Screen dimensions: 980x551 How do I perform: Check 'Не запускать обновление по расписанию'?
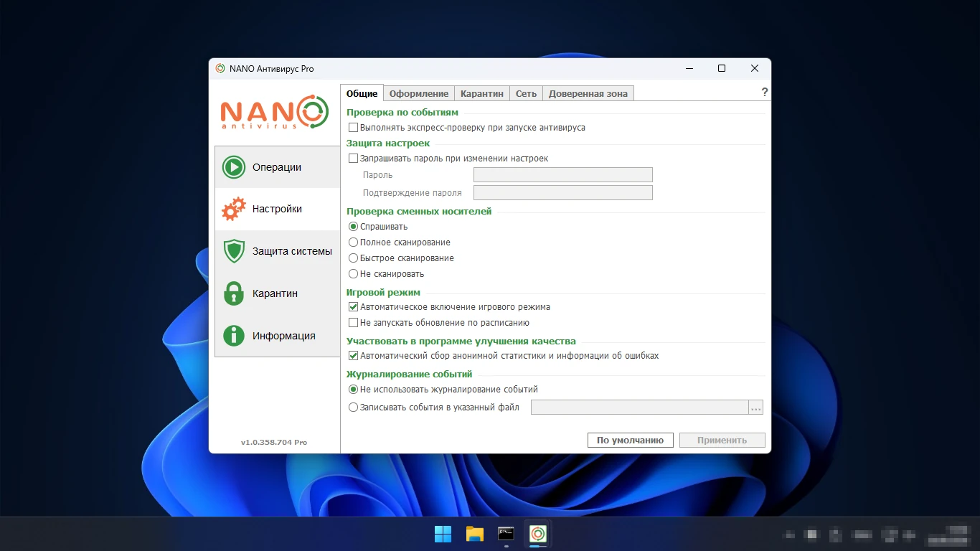pos(353,323)
